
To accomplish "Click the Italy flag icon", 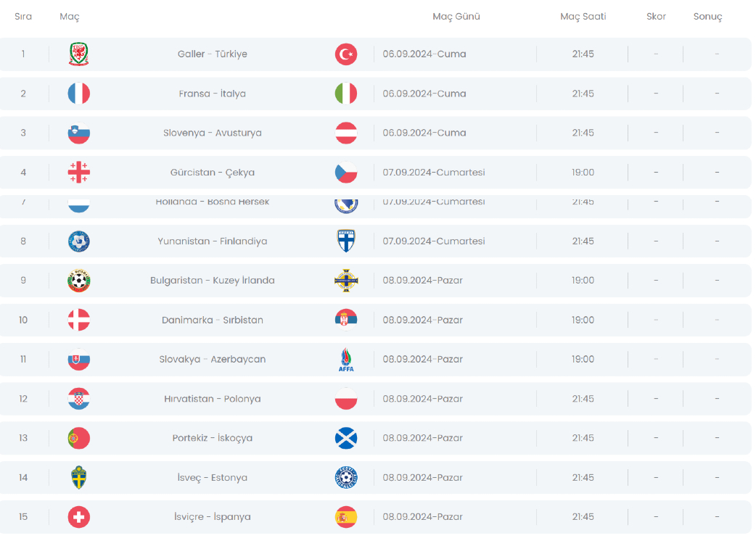I will [x=346, y=94].
